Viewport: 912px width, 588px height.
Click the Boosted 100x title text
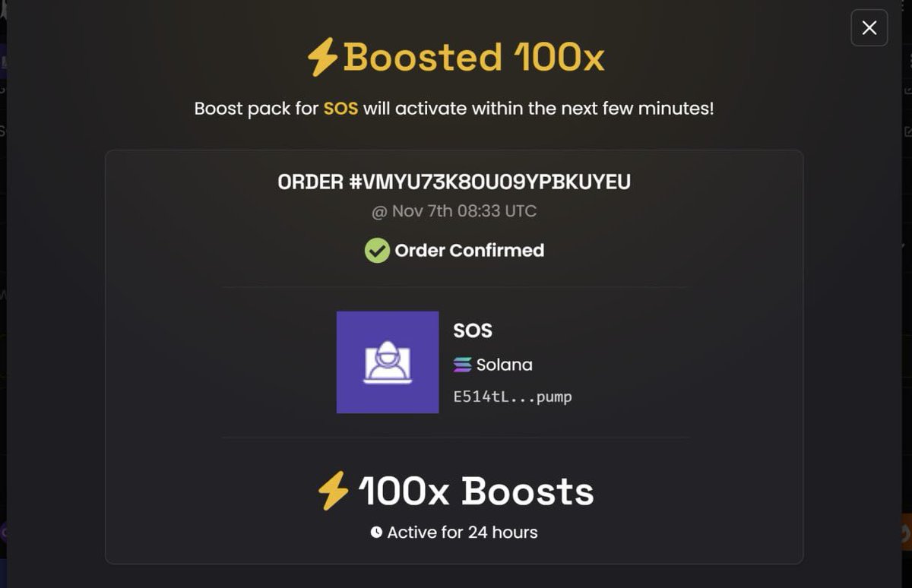(473, 58)
